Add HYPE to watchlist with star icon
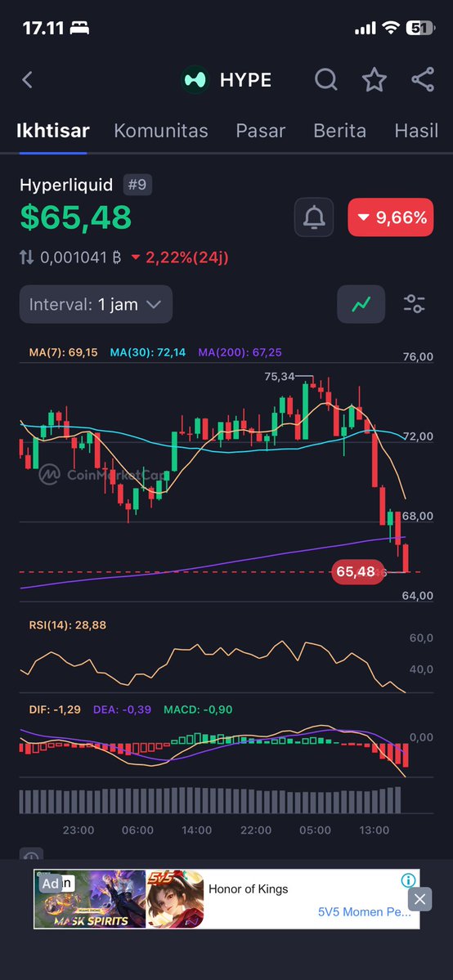The height and width of the screenshot is (980, 453). click(x=375, y=80)
